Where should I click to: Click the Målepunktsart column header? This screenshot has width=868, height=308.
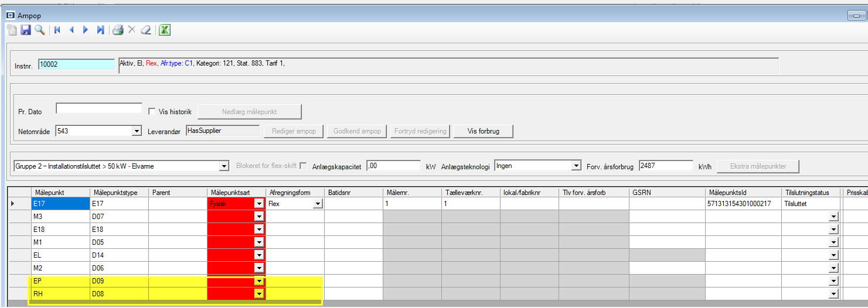pos(236,192)
